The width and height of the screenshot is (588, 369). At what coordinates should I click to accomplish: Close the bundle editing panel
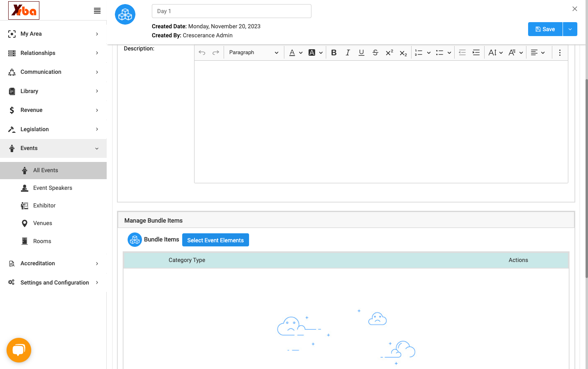pyautogui.click(x=575, y=9)
